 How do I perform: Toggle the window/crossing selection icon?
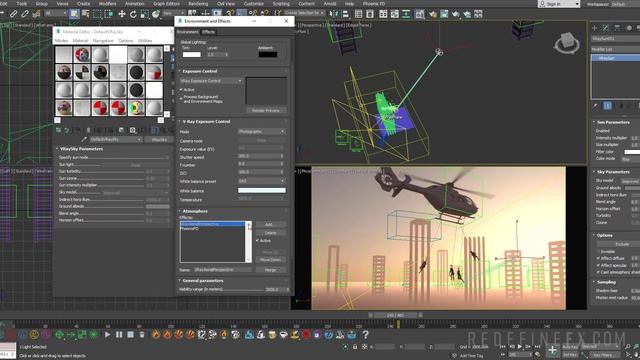pos(109,14)
